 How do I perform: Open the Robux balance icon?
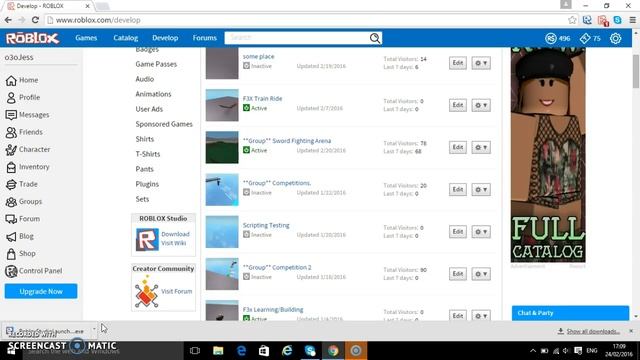(551, 38)
